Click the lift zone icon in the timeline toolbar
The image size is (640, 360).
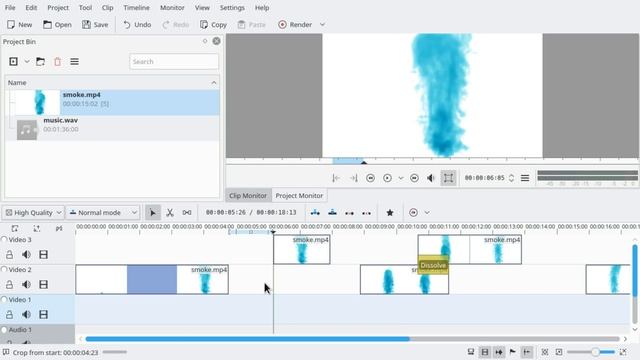367,213
